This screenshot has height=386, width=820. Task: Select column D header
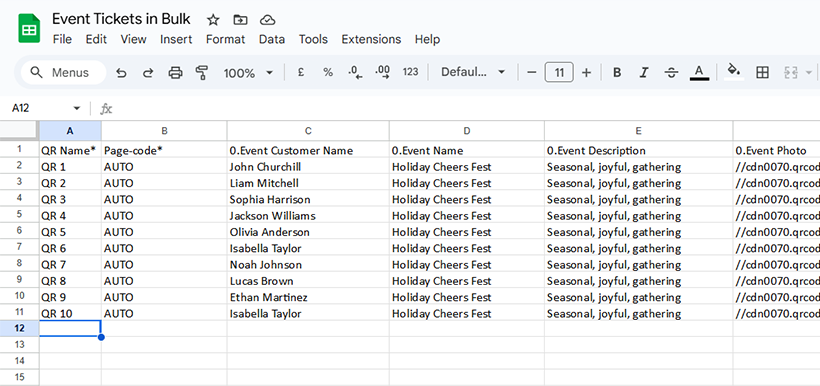[467, 131]
